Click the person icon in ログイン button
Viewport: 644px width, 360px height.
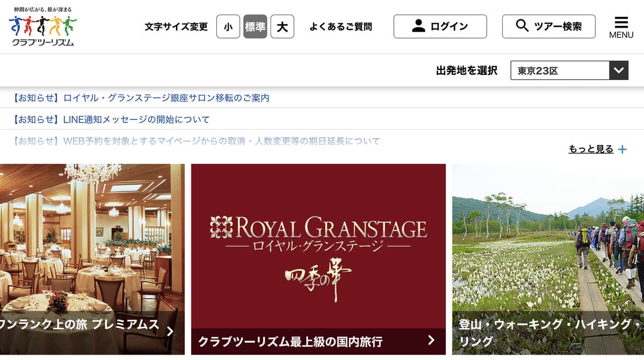pyautogui.click(x=419, y=26)
